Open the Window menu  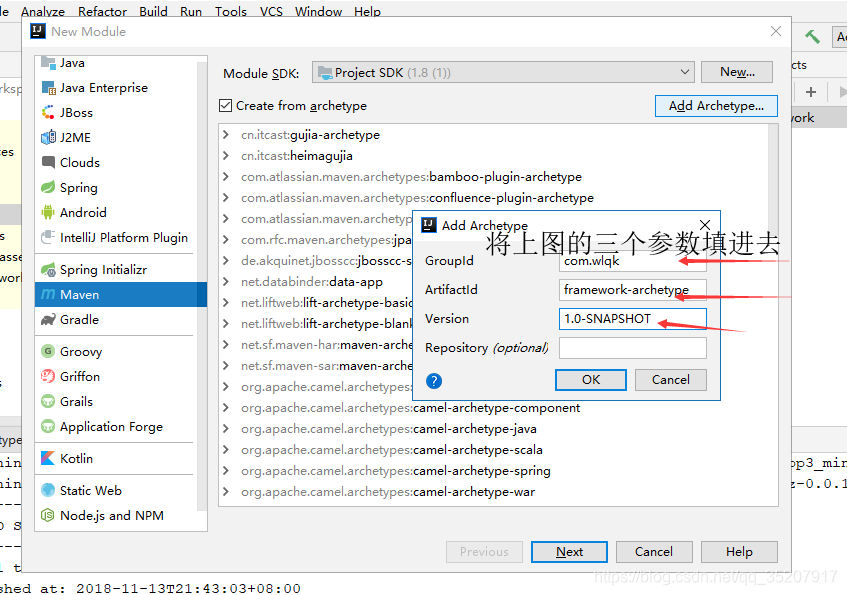point(318,11)
